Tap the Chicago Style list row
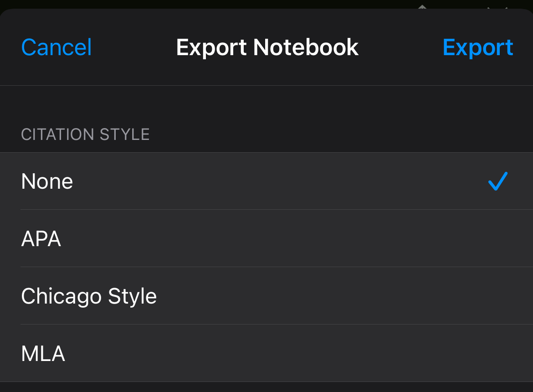 point(266,296)
